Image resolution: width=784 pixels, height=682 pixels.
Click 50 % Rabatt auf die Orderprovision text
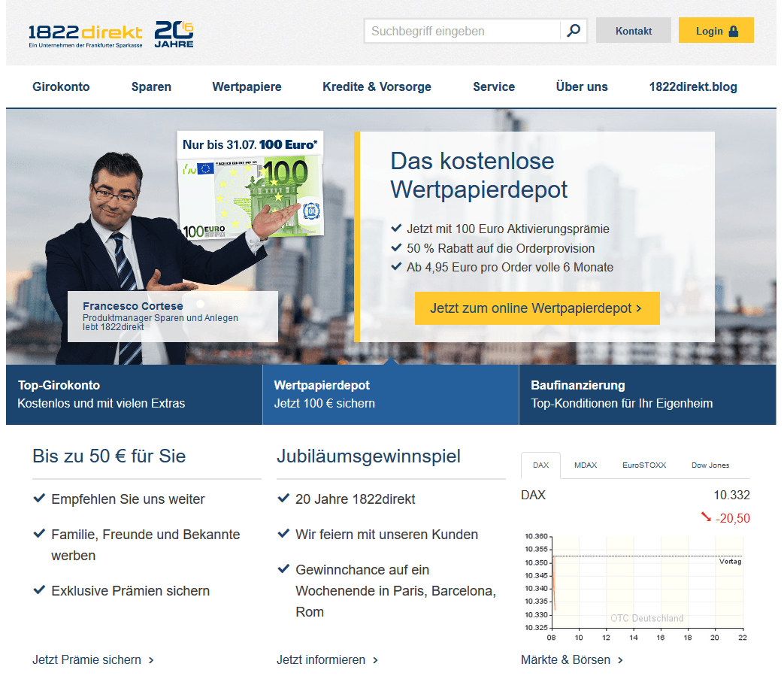501,248
